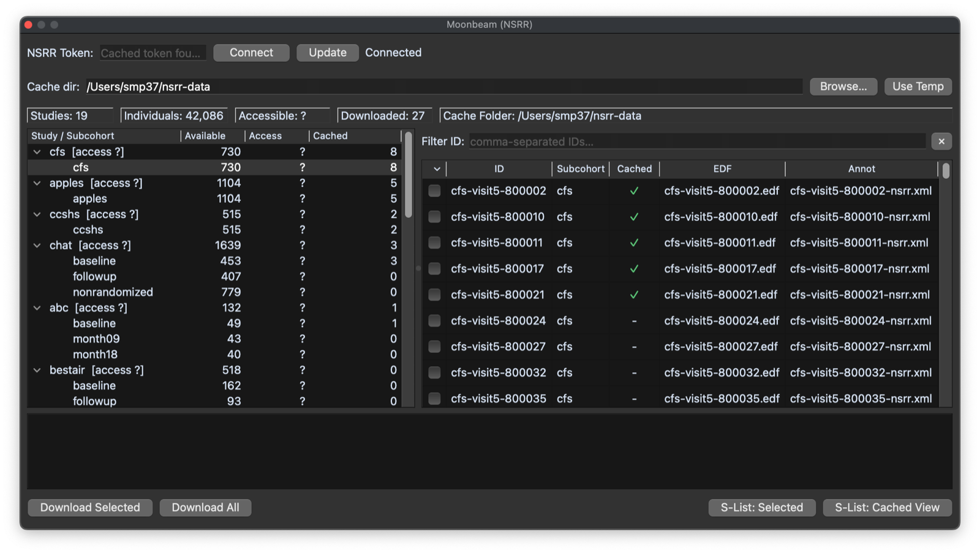980x553 pixels.
Task: Tick the checkbox for cfs-visit5-800002
Action: pyautogui.click(x=434, y=191)
